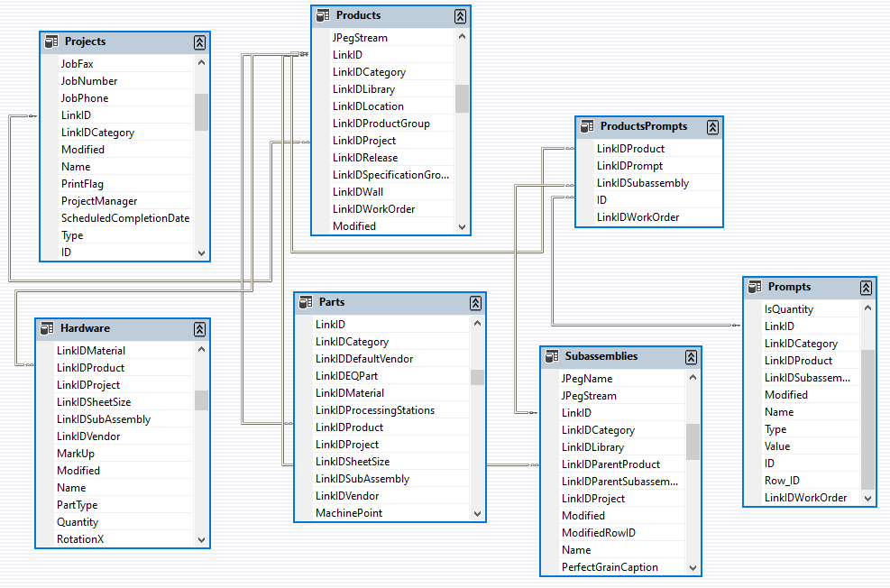Click scroll-down arrow in Subassemblies table
Viewport: 890px width, 588px height.
693,567
